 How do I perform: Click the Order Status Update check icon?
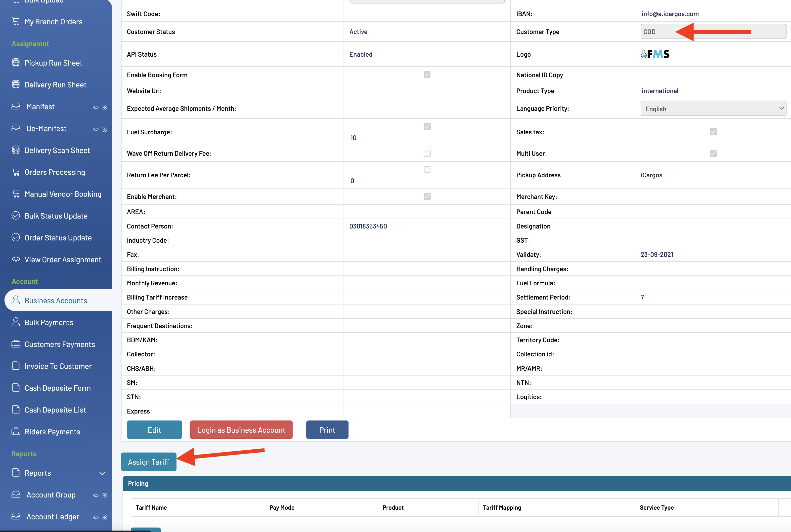point(16,237)
